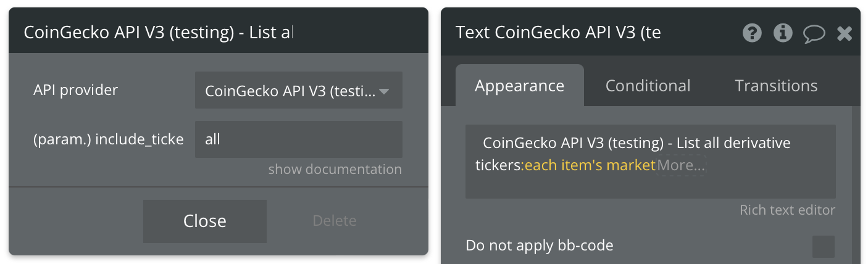Open the Rich text editor link
Image resolution: width=868 pixels, height=264 pixels.
point(787,210)
